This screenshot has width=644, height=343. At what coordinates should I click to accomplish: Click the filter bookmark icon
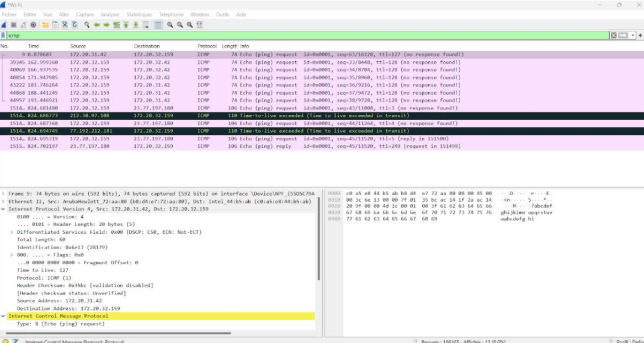4,36
